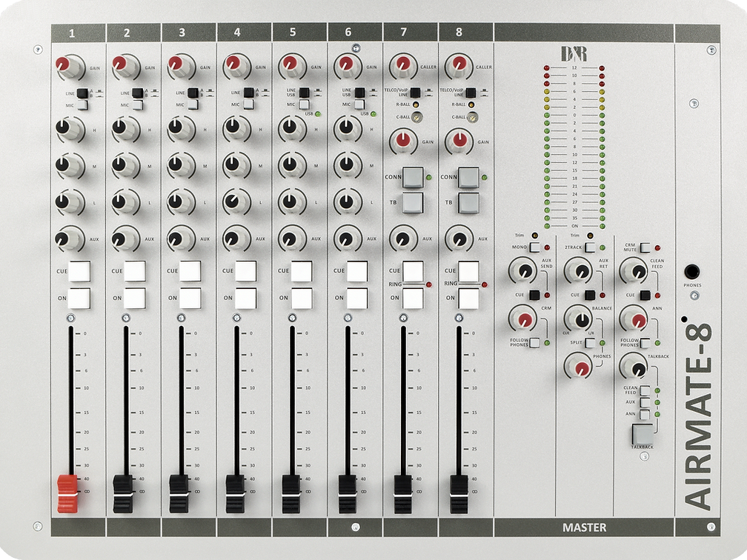The width and height of the screenshot is (747, 560).
Task: Activate CUE for channel 5
Action: (x=302, y=271)
